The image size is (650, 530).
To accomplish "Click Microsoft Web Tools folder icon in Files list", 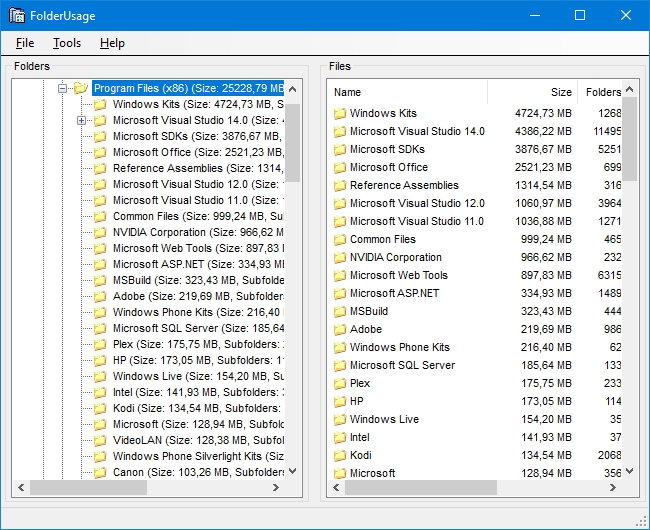I will click(340, 276).
